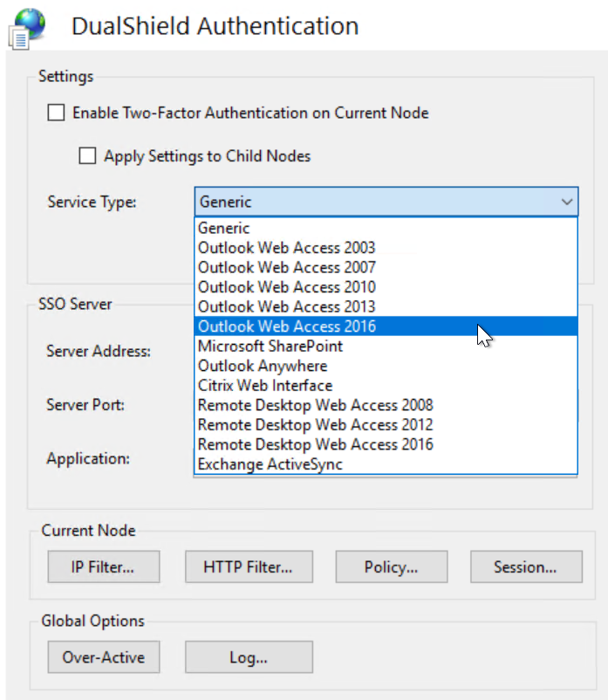
Task: Check Apply Settings to Child Nodes
Action: coord(87,156)
